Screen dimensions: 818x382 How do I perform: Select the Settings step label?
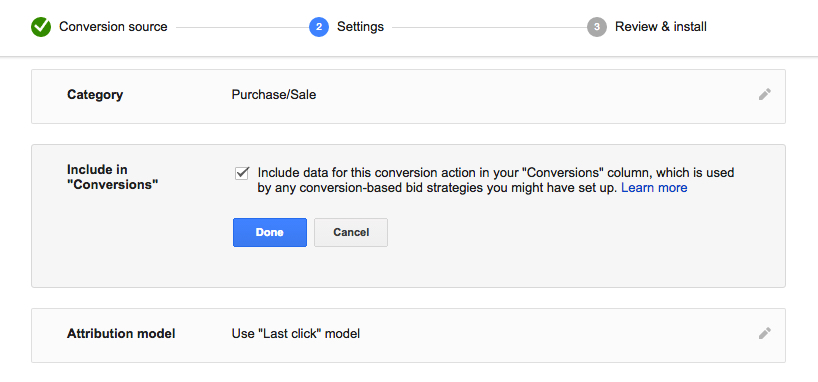pyautogui.click(x=360, y=27)
